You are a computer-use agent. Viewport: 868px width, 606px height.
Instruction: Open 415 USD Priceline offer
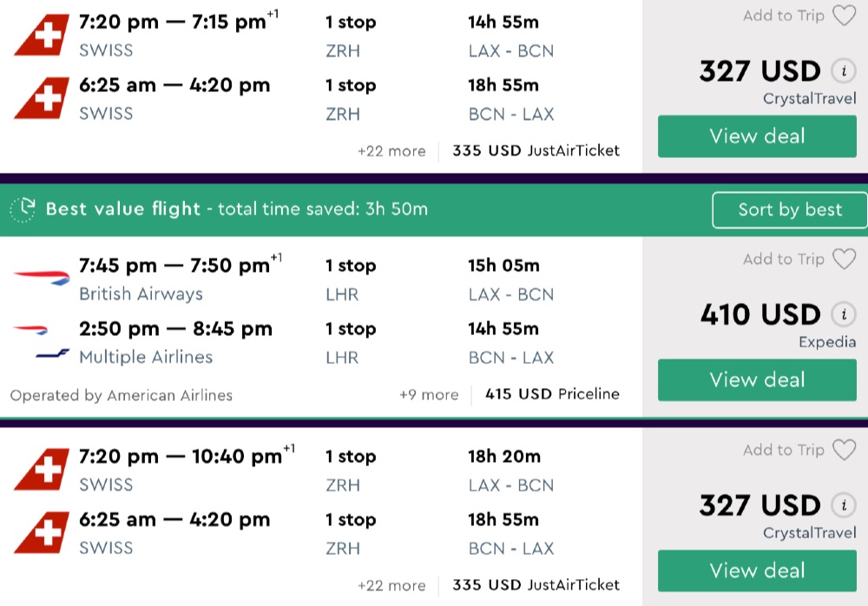(552, 394)
